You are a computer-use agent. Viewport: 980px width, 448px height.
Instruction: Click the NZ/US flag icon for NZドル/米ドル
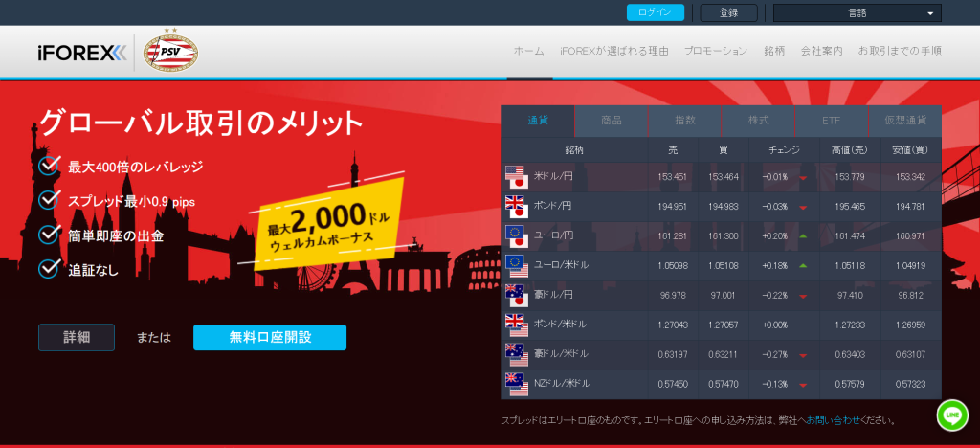tap(516, 384)
